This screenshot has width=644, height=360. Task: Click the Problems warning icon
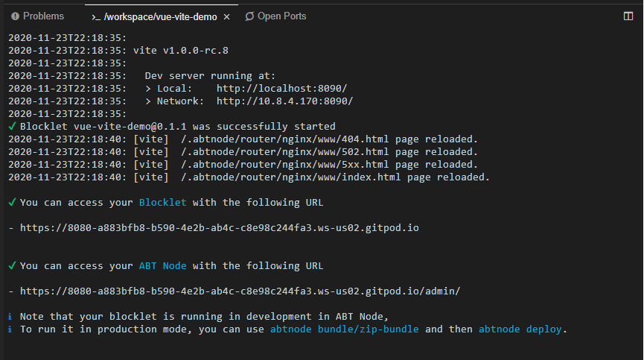tap(15, 16)
